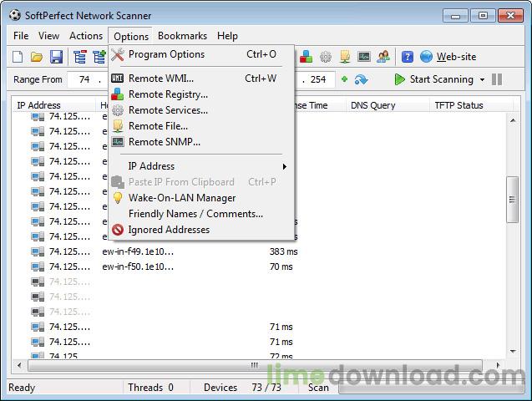Click the expand tree icon with green plus
The height and width of the screenshot is (401, 532).
click(x=99, y=57)
